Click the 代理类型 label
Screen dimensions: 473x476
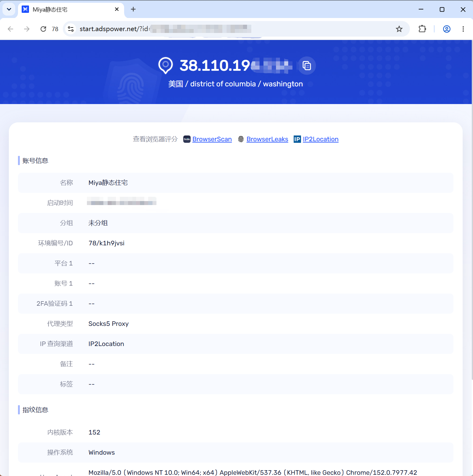pos(60,324)
